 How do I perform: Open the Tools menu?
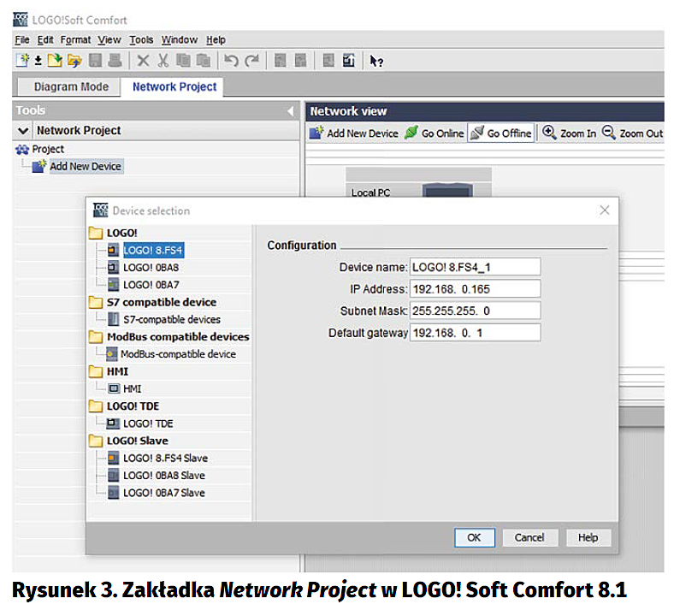pyautogui.click(x=141, y=39)
